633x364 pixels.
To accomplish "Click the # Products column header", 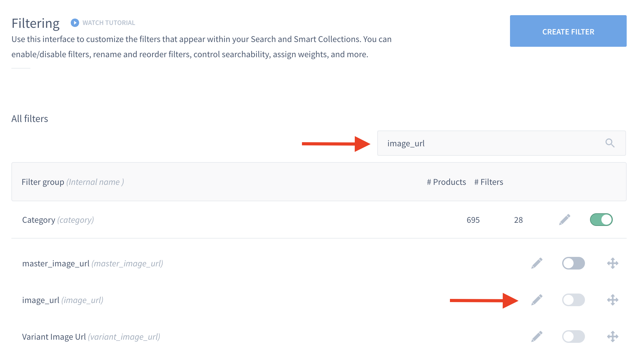I will click(446, 182).
